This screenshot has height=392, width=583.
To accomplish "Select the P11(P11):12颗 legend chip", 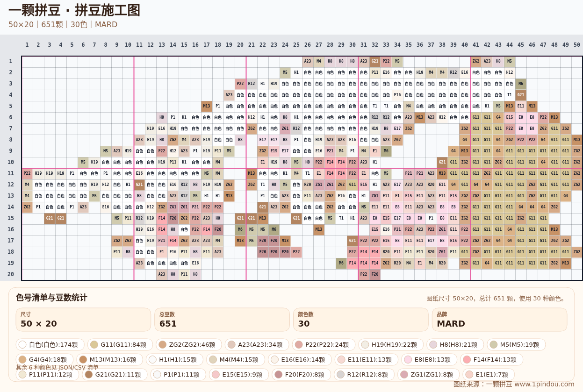I will pos(48,375).
